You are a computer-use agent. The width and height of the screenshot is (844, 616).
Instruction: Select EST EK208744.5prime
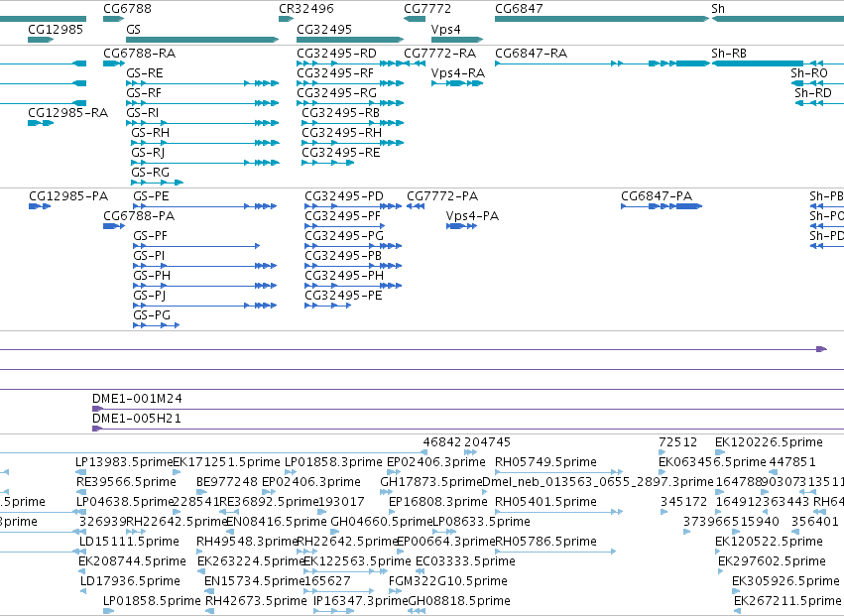click(133, 561)
